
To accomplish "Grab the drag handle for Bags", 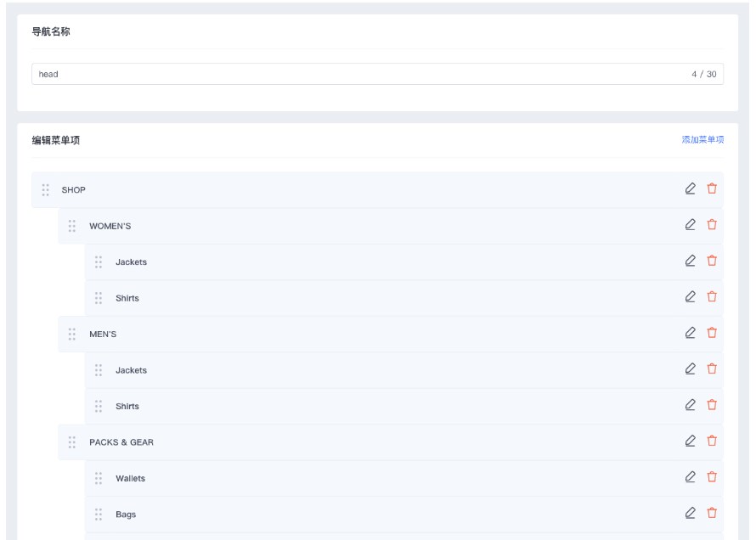I will (x=99, y=515).
